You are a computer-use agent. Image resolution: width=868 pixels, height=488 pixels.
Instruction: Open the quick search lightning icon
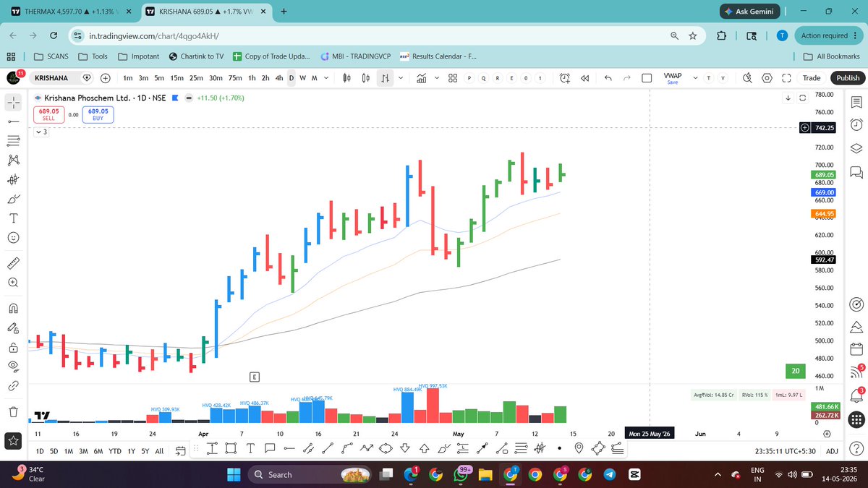click(x=748, y=78)
